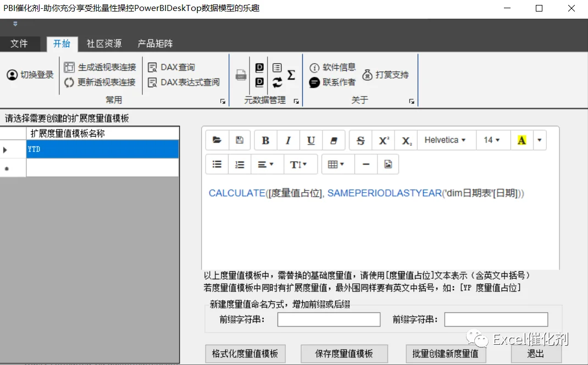Toggle the unordered bullet list
This screenshot has height=365, width=588.
(217, 164)
